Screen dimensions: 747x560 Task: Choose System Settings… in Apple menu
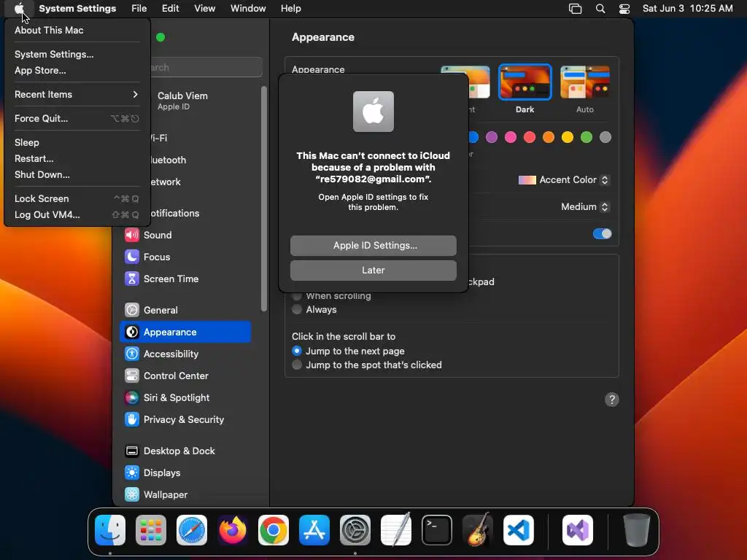(x=77, y=54)
